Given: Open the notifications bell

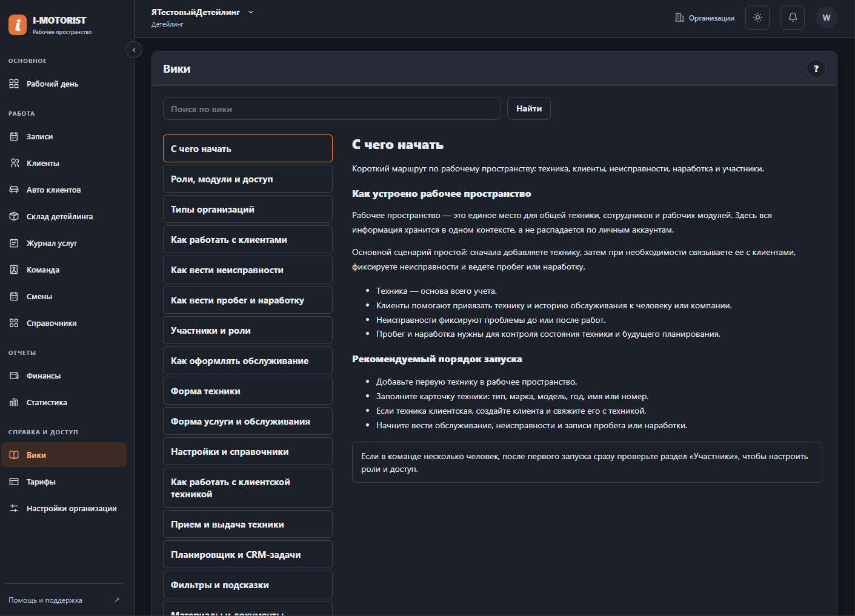Looking at the screenshot, I should coord(793,18).
